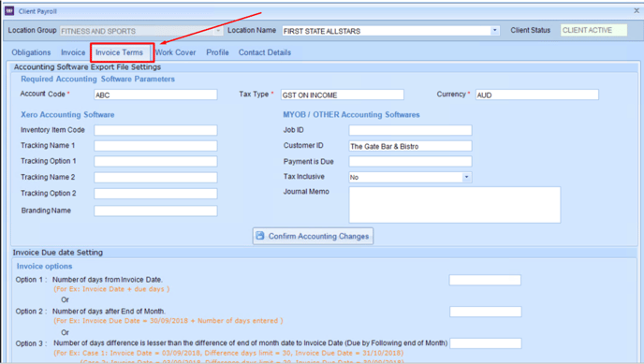
Task: Click the Confirm Accounting Changes button
Action: tap(313, 236)
